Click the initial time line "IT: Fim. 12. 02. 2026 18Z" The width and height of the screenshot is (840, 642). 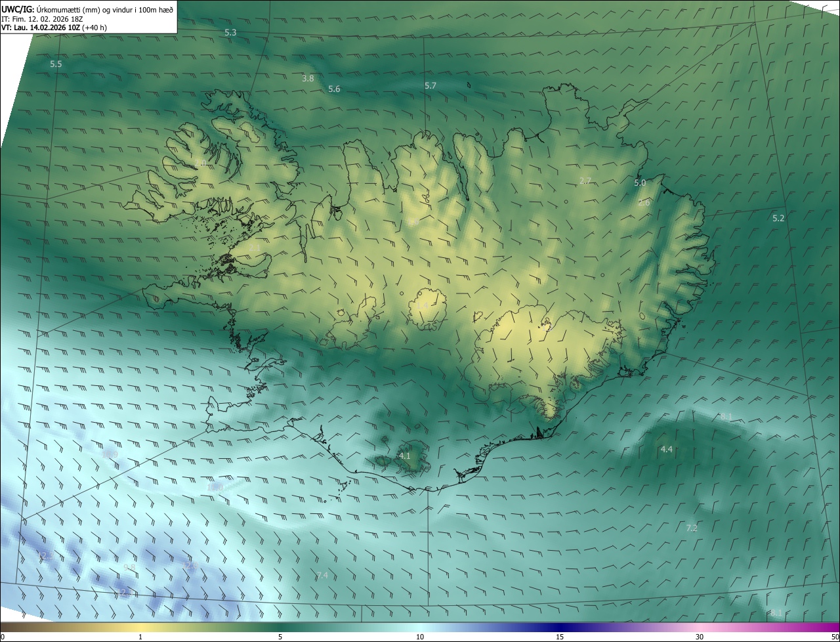[42, 18]
